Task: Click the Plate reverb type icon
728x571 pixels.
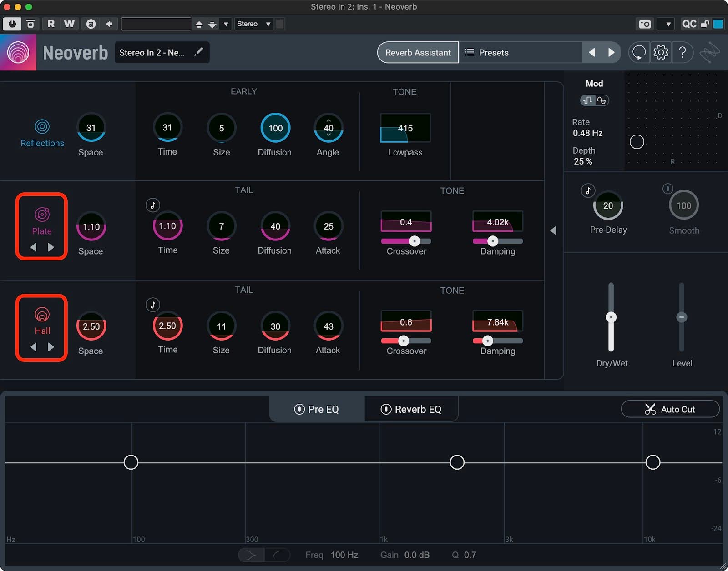Action: click(x=42, y=214)
